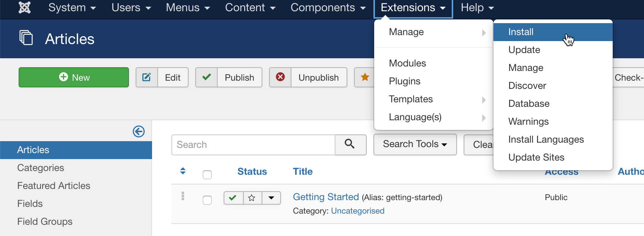Open the Getting Started article link
644x236 pixels.
tap(326, 197)
